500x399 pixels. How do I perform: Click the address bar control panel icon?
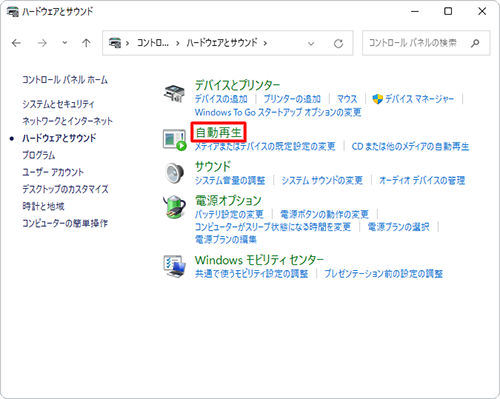[x=115, y=43]
